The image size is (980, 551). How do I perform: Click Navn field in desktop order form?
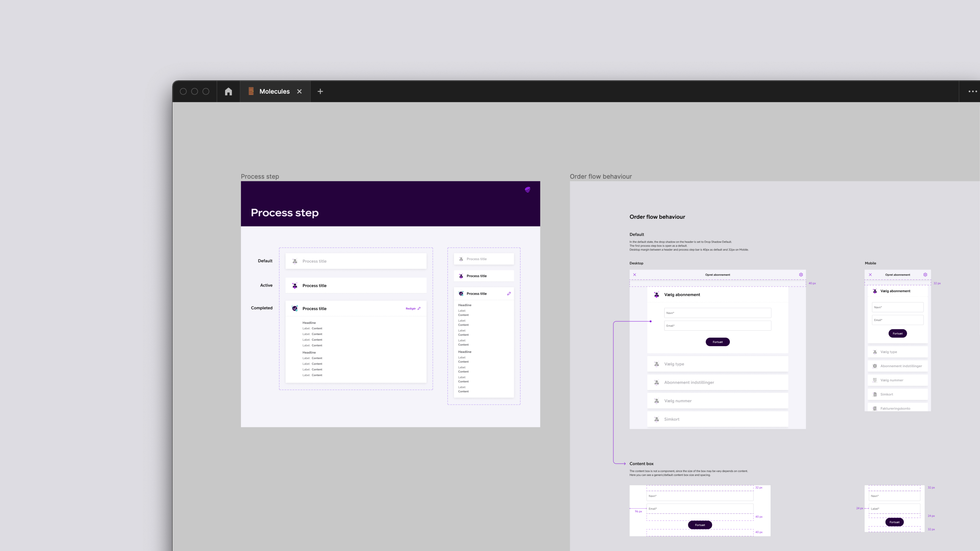(x=717, y=313)
